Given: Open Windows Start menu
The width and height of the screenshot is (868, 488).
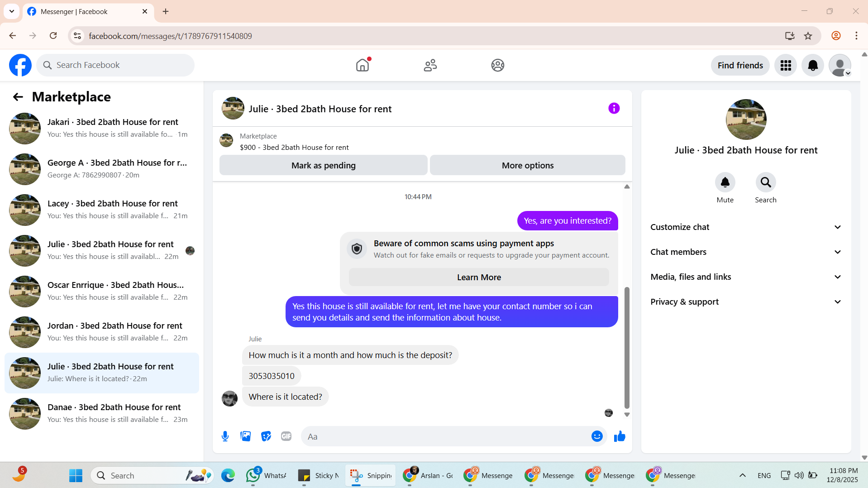Looking at the screenshot, I should click(x=76, y=475).
